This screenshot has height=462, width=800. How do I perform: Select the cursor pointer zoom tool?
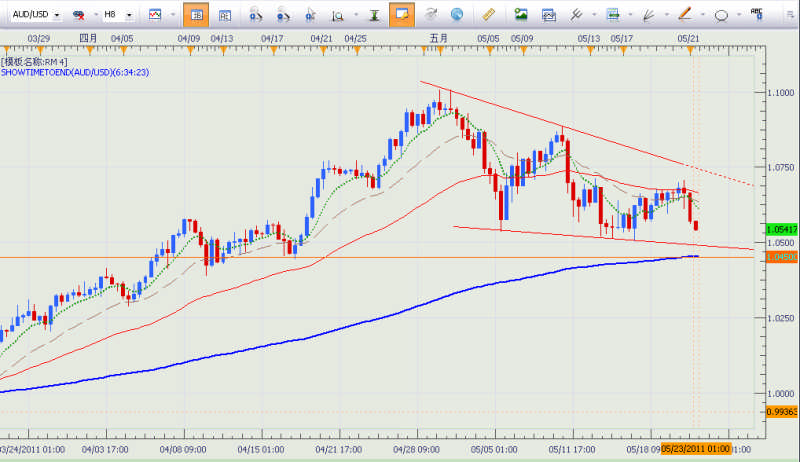point(310,15)
